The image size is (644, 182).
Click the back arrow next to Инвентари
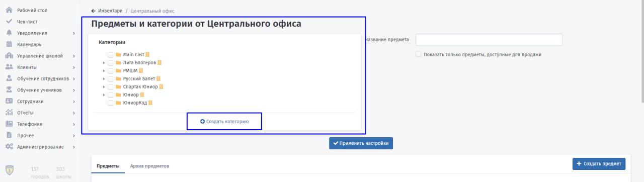click(93, 11)
